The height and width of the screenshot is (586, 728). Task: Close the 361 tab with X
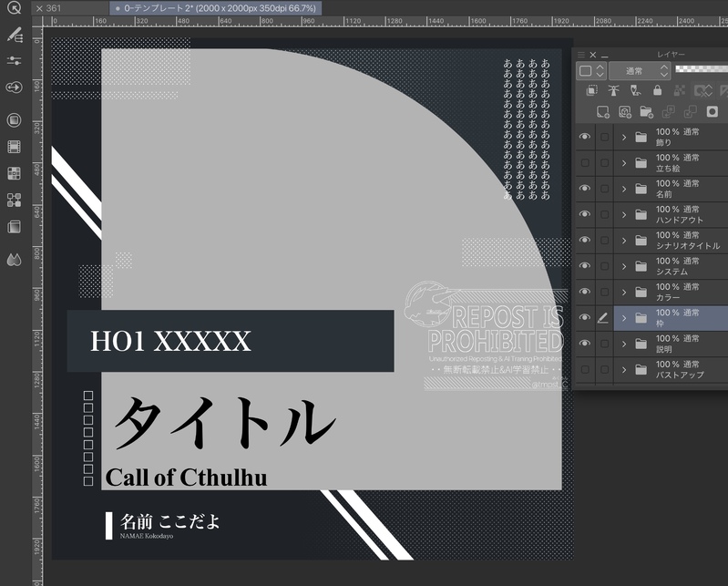(39, 8)
